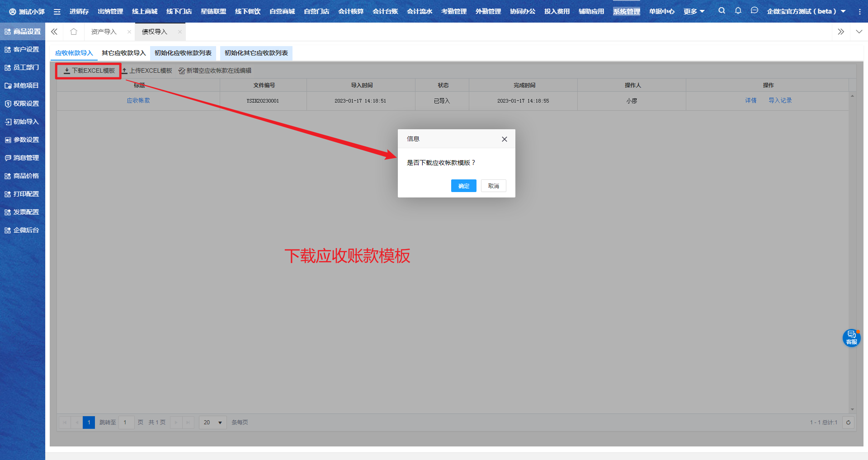Toggle the sidebar hamburger menu icon
This screenshot has height=460, width=868.
[x=57, y=12]
